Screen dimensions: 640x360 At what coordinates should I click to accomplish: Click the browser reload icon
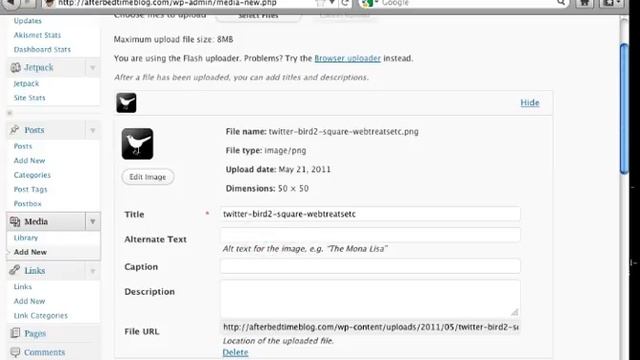345,3
